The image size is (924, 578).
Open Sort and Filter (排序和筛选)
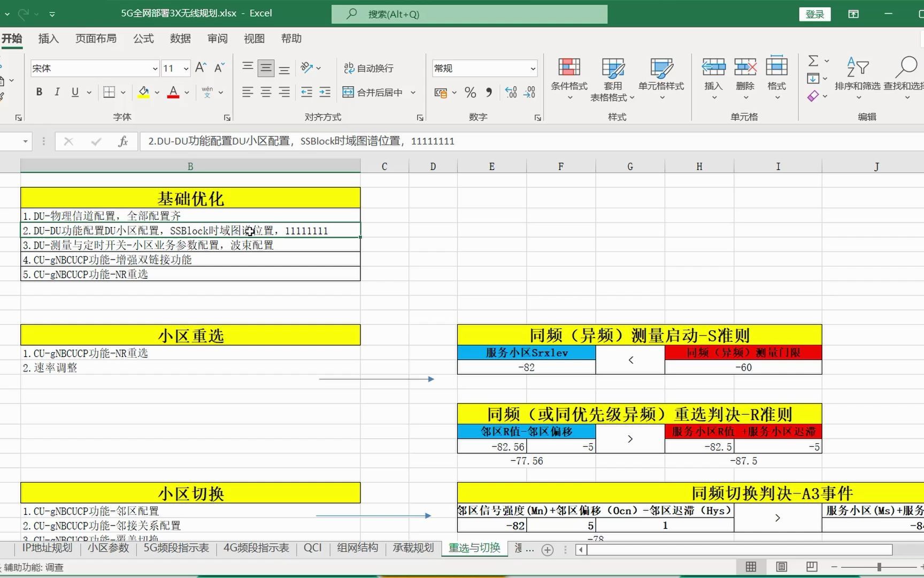(x=858, y=78)
